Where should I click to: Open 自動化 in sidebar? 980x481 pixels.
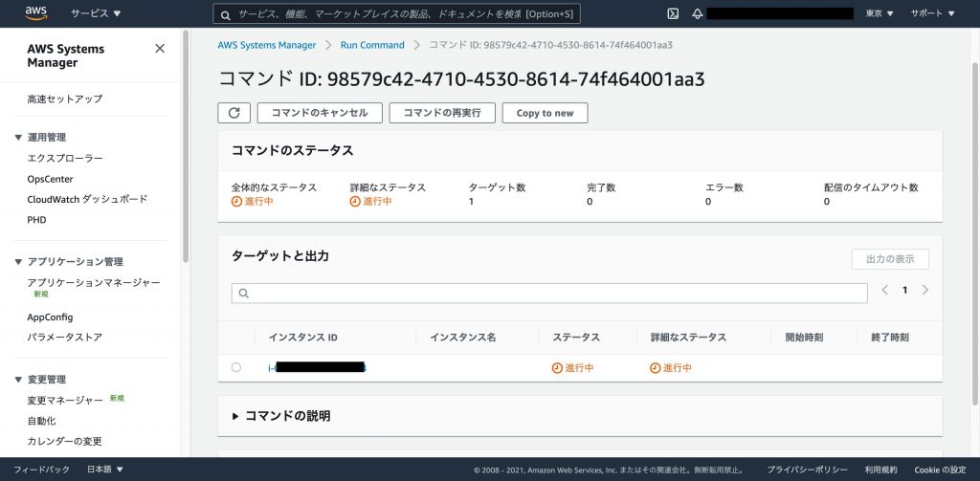[x=41, y=421]
